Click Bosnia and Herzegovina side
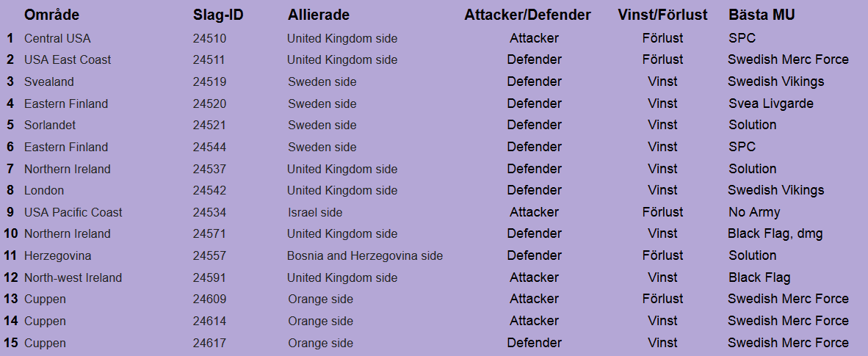 click(365, 255)
